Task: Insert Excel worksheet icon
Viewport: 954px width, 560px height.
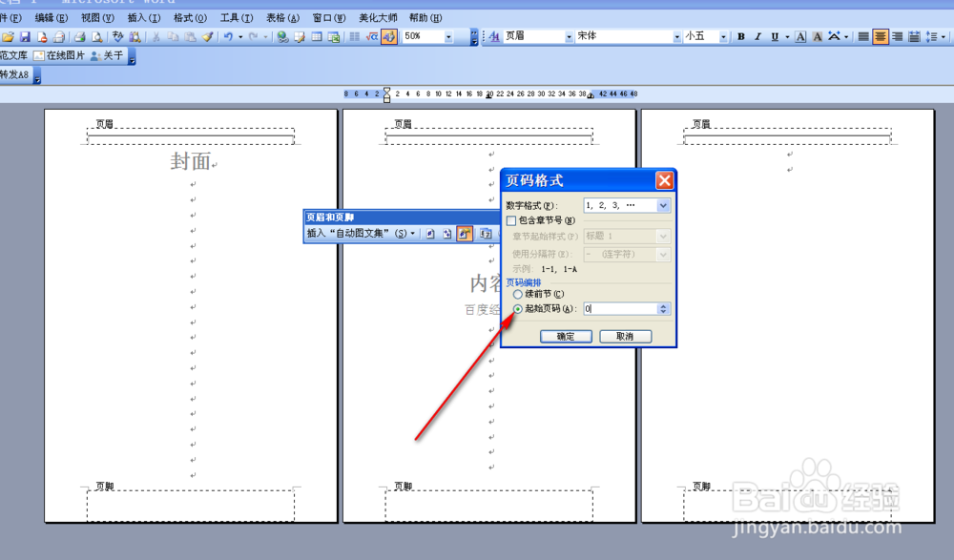Action: pos(333,37)
